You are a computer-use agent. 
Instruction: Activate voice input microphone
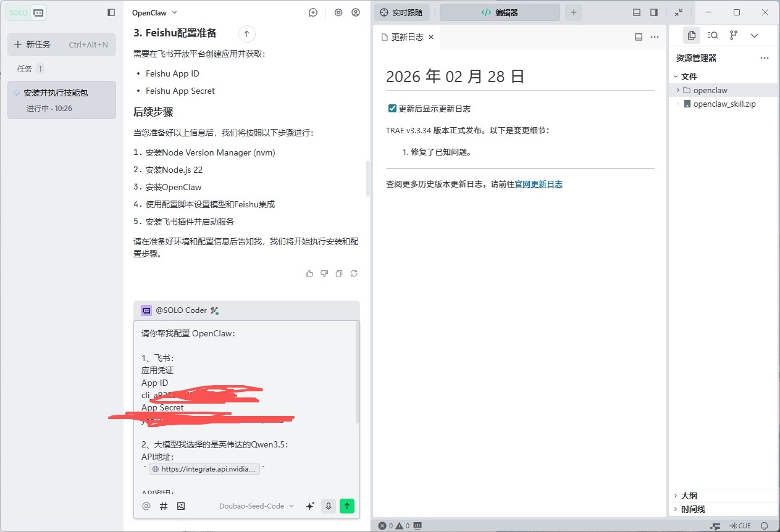(x=329, y=506)
